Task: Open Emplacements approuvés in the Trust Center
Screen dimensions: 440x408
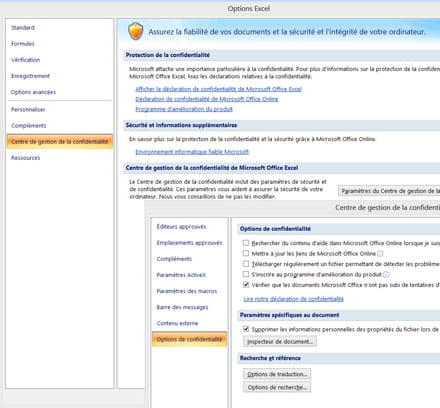Action: pos(189,243)
